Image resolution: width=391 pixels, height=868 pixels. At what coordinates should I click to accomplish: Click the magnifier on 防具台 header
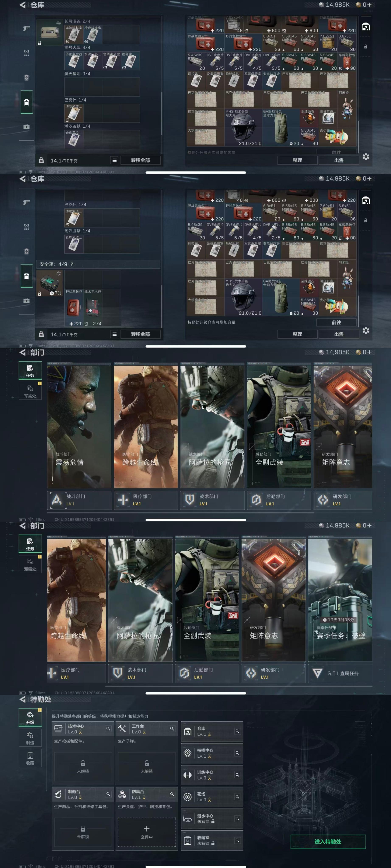pos(172,794)
